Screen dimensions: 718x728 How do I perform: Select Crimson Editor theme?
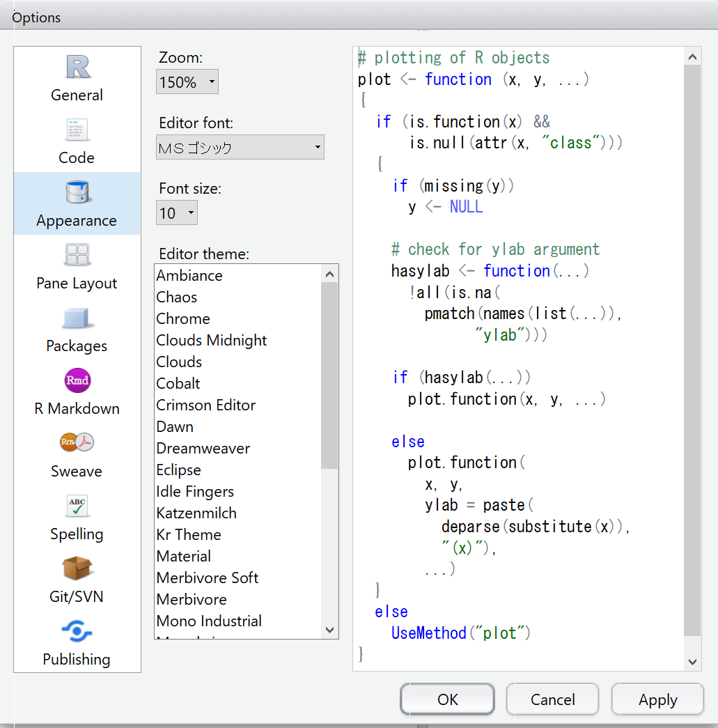pyautogui.click(x=237, y=405)
